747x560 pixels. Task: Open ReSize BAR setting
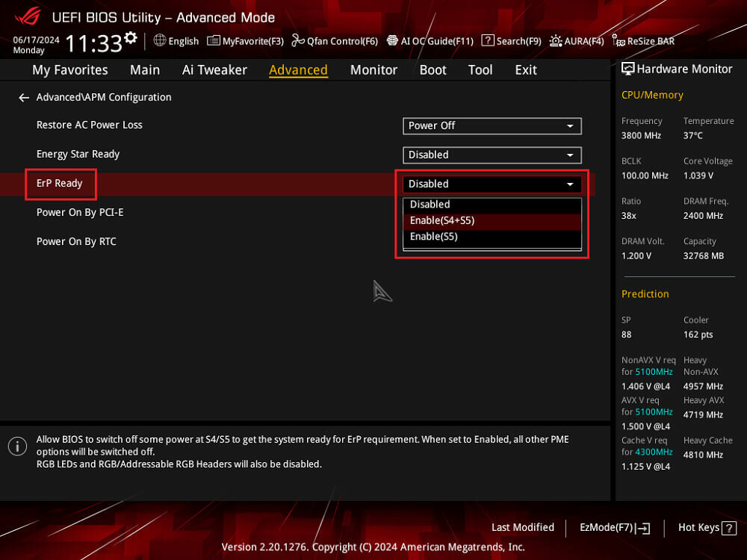tap(644, 41)
